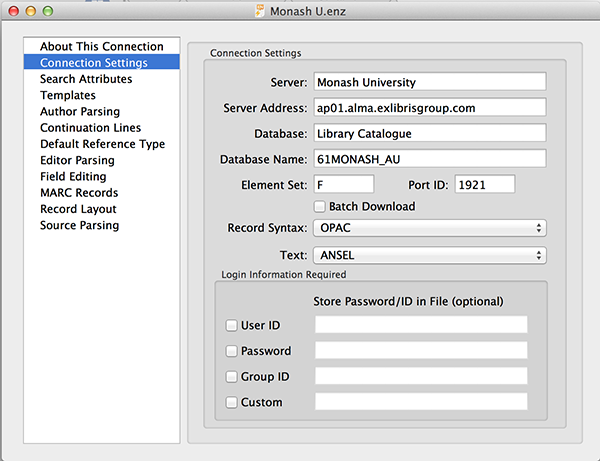This screenshot has height=461, width=600.
Task: Edit the Port ID field 1921
Action: click(x=485, y=184)
